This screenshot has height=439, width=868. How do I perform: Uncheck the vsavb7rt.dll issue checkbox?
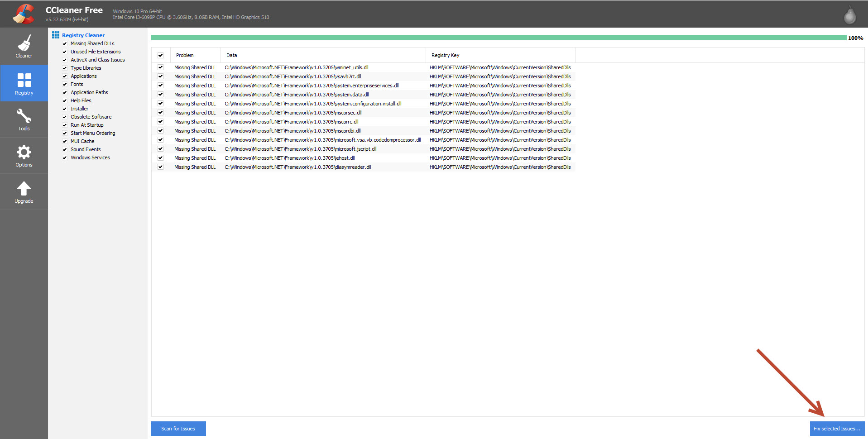(160, 76)
